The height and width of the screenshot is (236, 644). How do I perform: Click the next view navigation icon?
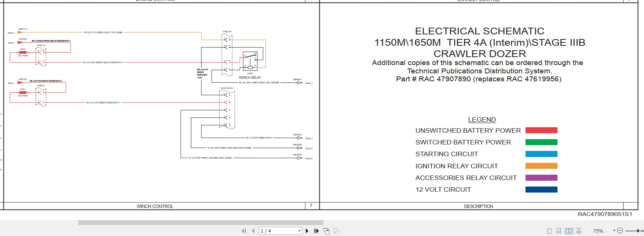coord(336,231)
